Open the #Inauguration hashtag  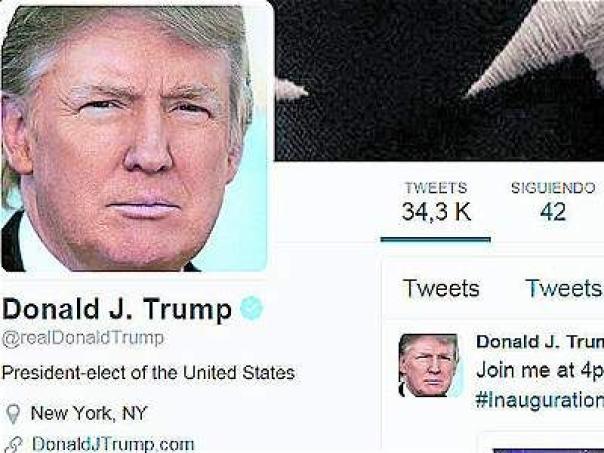pyautogui.click(x=540, y=401)
